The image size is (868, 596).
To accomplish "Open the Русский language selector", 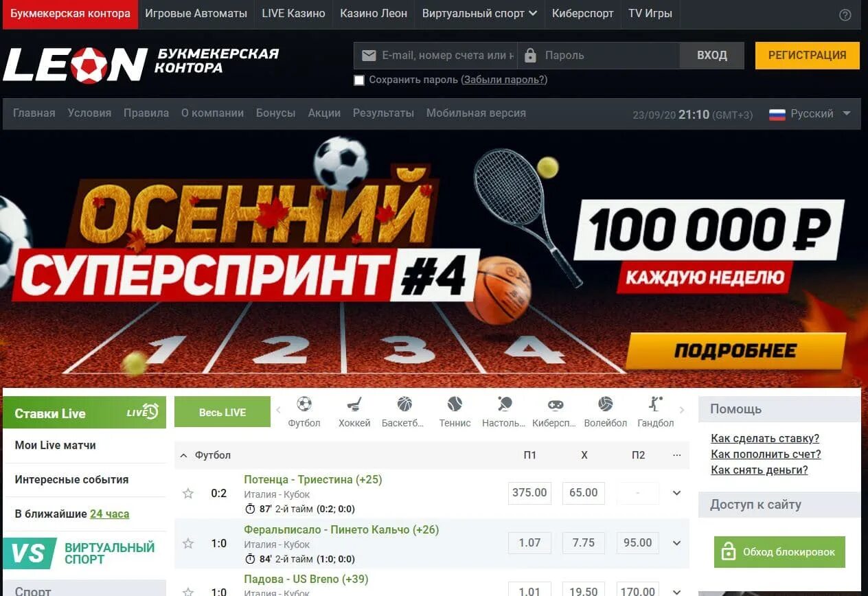I will 810,114.
